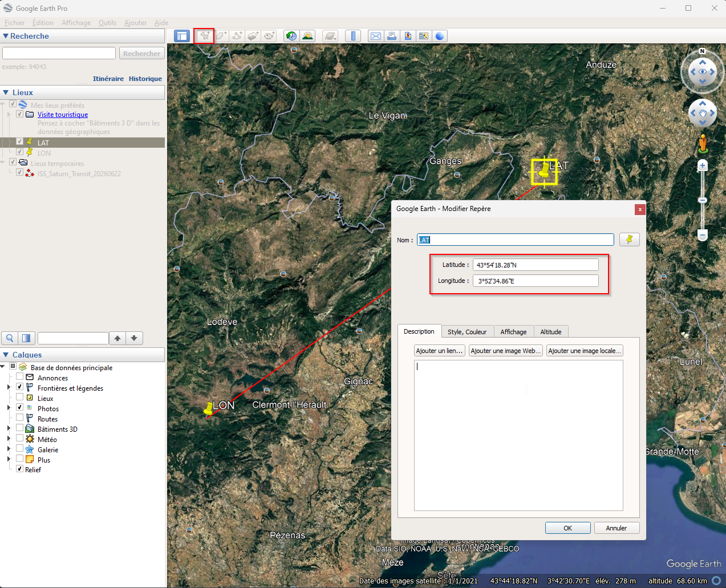Viewport: 726px width, 588px height.
Task: Select the Add path tool
Action: pos(237,36)
